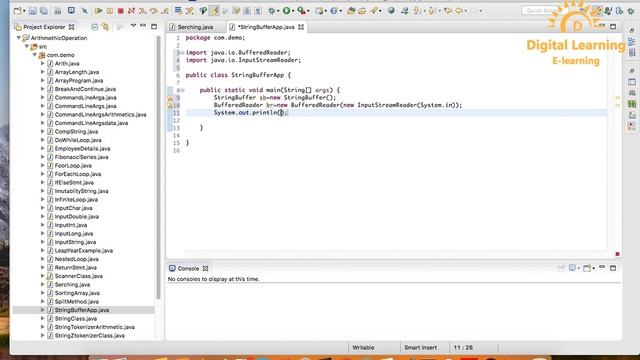640x360 pixels.
Task: Select SplitMethod.java in the tree
Action: click(77, 302)
